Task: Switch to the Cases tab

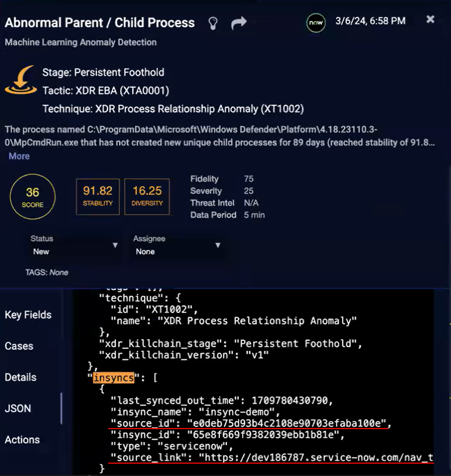Action: [x=19, y=346]
